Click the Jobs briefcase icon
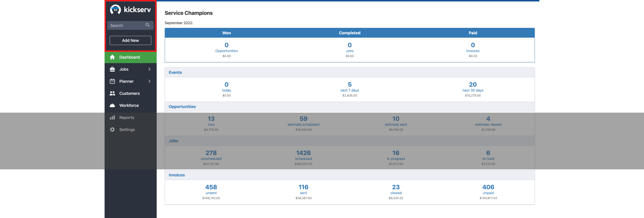The height and width of the screenshot is (218, 644). coord(112,69)
